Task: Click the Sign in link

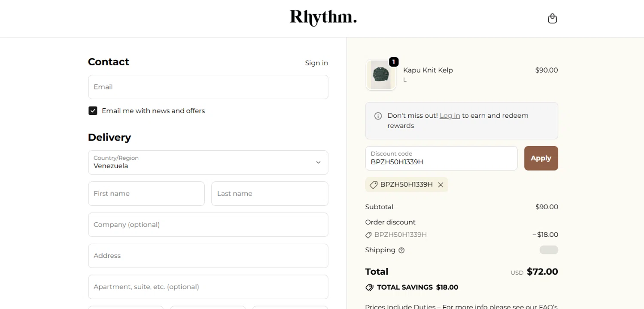Action: [316, 63]
